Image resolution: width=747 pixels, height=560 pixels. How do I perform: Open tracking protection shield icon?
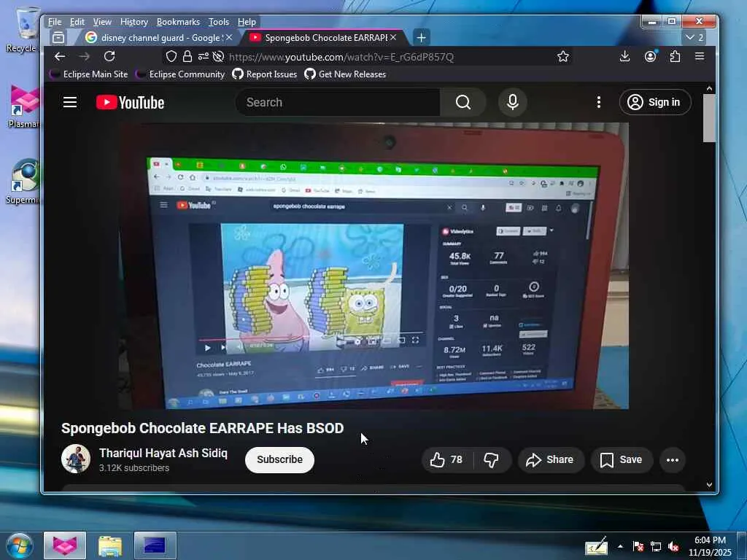(x=171, y=57)
